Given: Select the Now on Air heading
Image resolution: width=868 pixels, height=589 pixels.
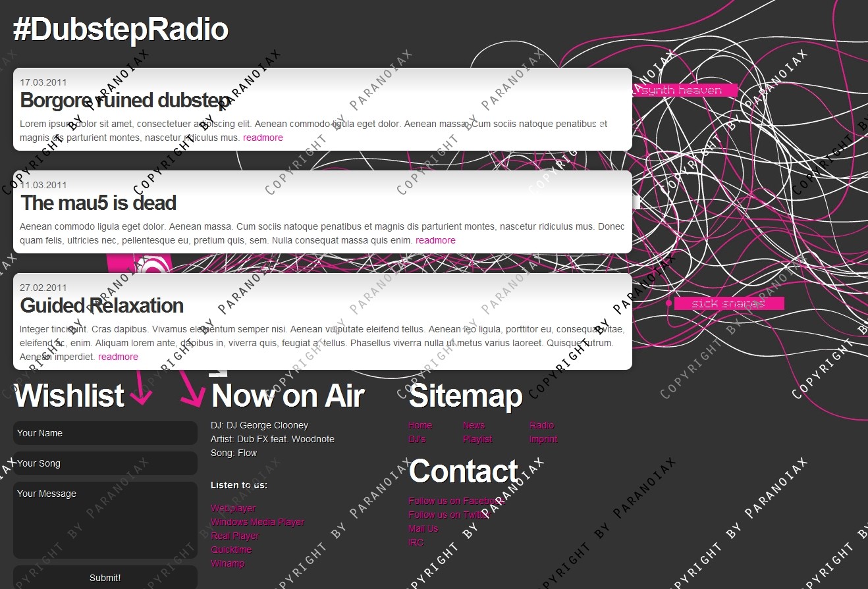Looking at the screenshot, I should coord(288,396).
